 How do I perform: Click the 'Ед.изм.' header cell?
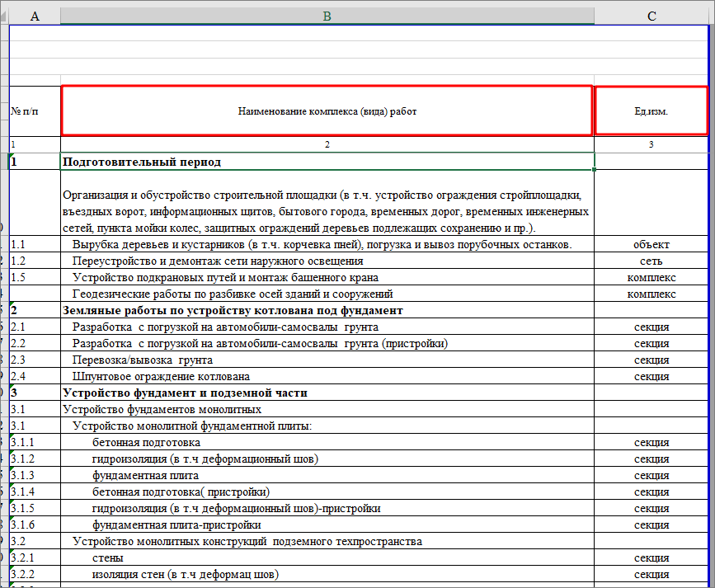(x=651, y=111)
